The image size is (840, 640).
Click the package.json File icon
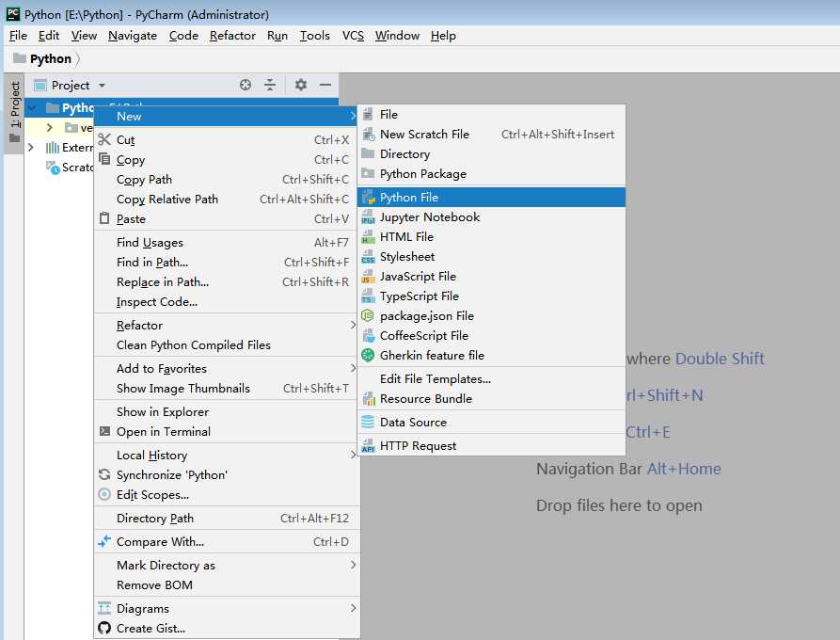pyautogui.click(x=368, y=315)
